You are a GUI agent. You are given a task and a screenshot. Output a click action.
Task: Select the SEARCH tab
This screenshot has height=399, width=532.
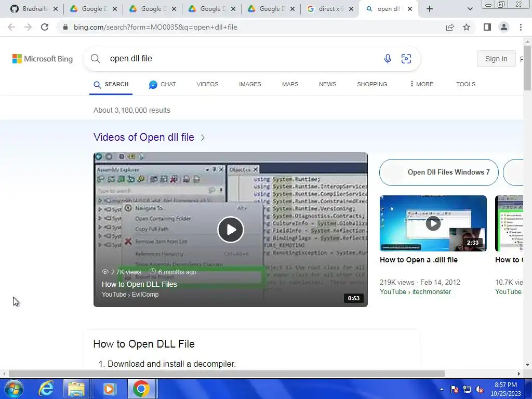tap(111, 85)
